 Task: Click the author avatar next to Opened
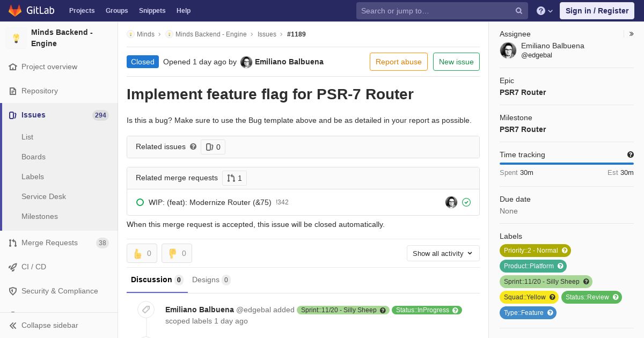[x=246, y=62]
